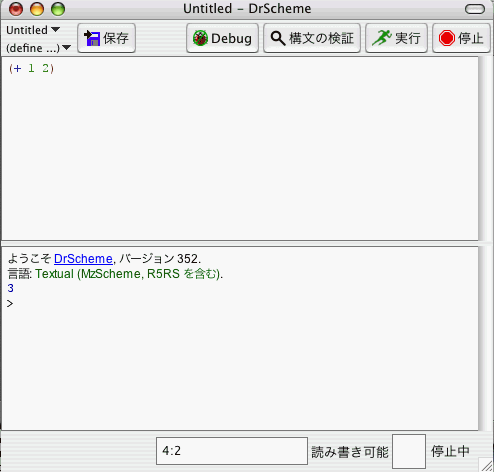Click the save (保存) floppy disk icon
This screenshot has width=494, height=472.
point(92,38)
